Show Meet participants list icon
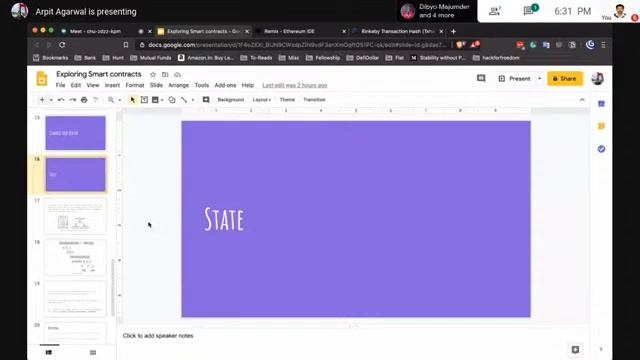 click(x=495, y=11)
